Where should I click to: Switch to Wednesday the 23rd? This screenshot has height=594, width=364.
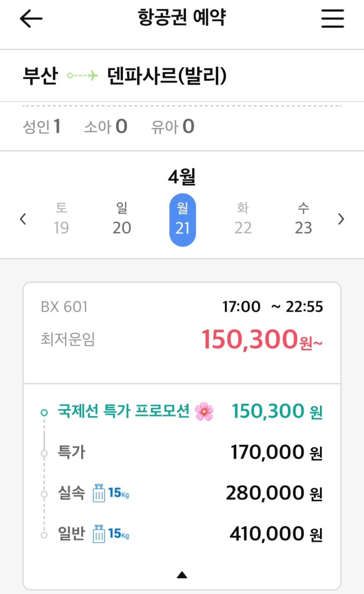click(x=303, y=219)
